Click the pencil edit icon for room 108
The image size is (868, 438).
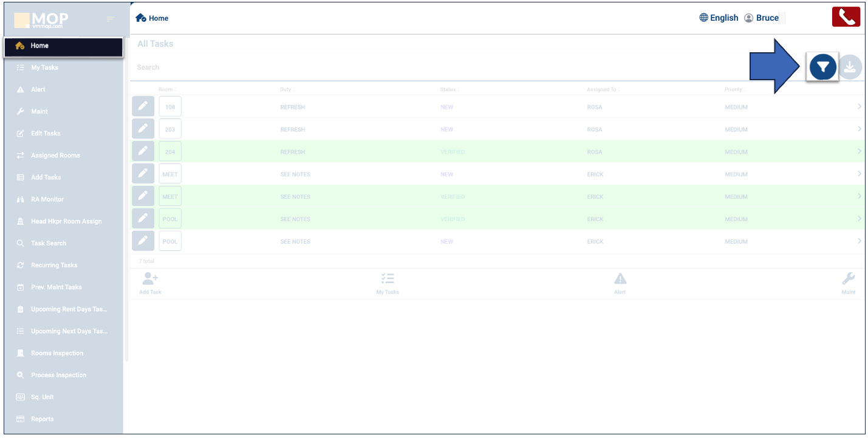[143, 107]
